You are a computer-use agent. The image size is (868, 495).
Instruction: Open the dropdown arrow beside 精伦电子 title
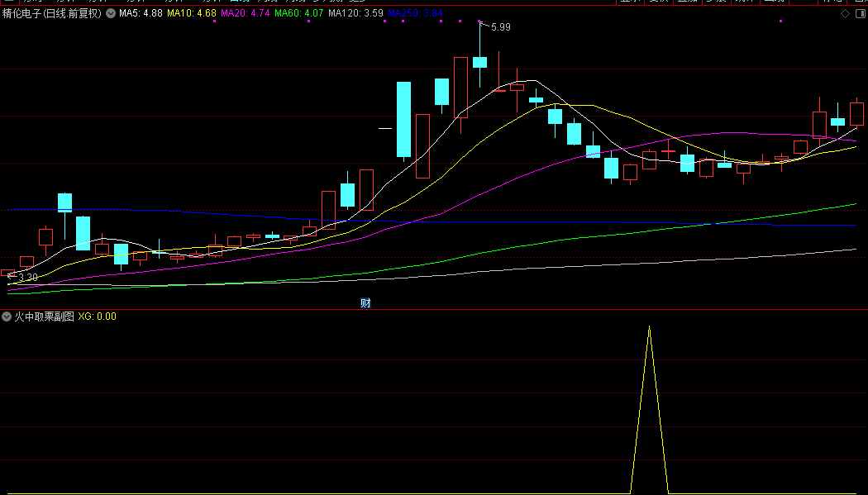111,14
